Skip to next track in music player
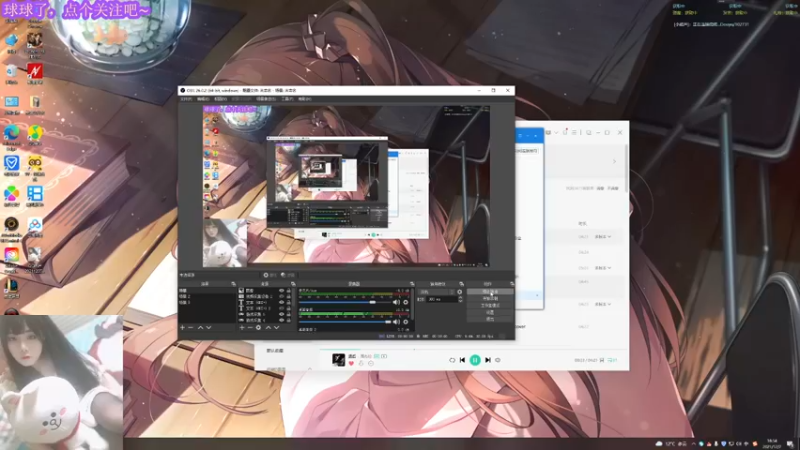 click(x=487, y=360)
